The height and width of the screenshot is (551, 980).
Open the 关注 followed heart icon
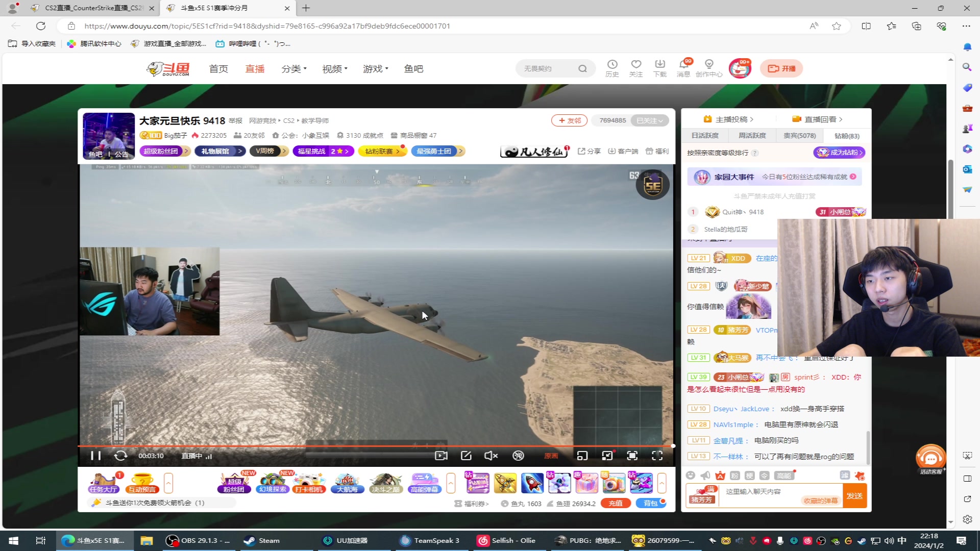[636, 68]
